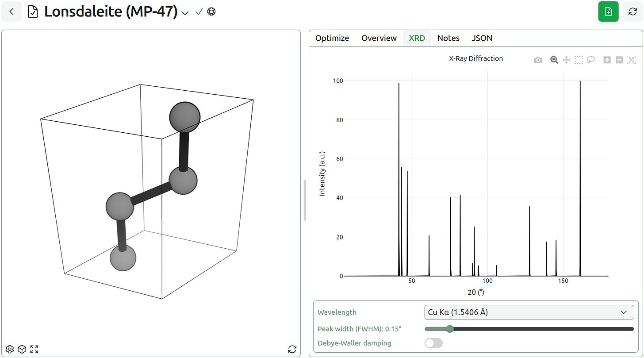This screenshot has height=358, width=644.
Task: Click the document icon beside the Lonsdaleite title
Action: tap(33, 12)
